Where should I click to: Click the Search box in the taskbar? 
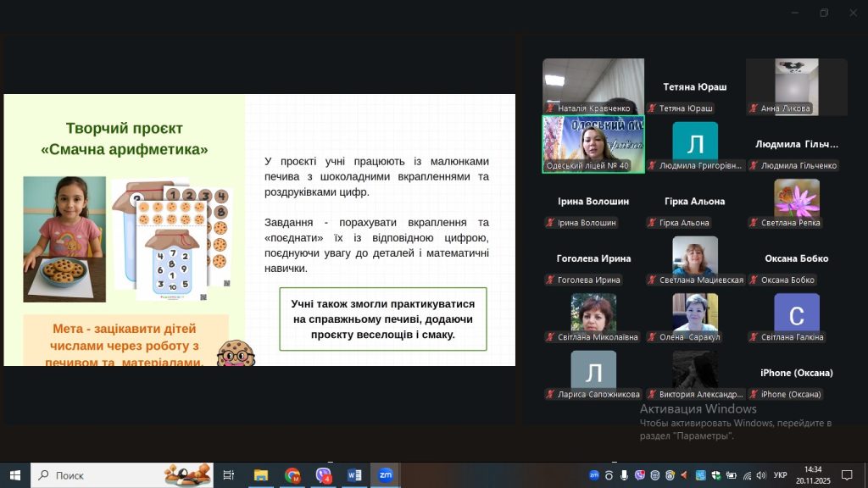coord(119,475)
